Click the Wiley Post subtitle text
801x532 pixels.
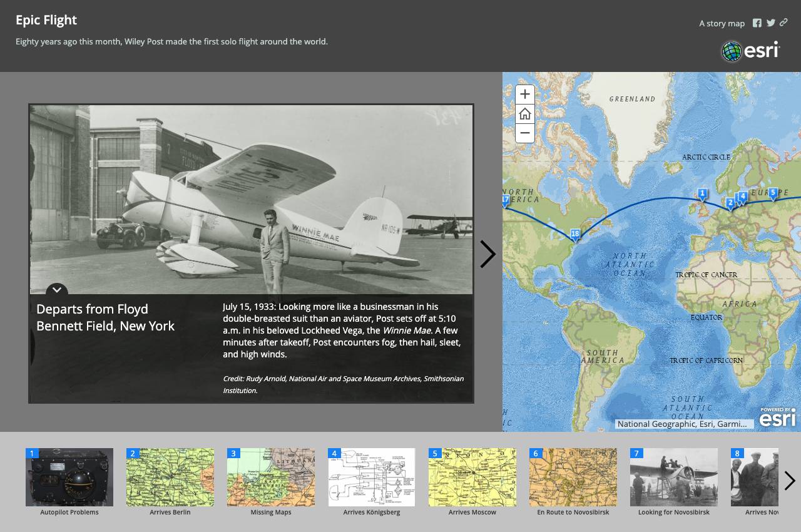(x=171, y=42)
